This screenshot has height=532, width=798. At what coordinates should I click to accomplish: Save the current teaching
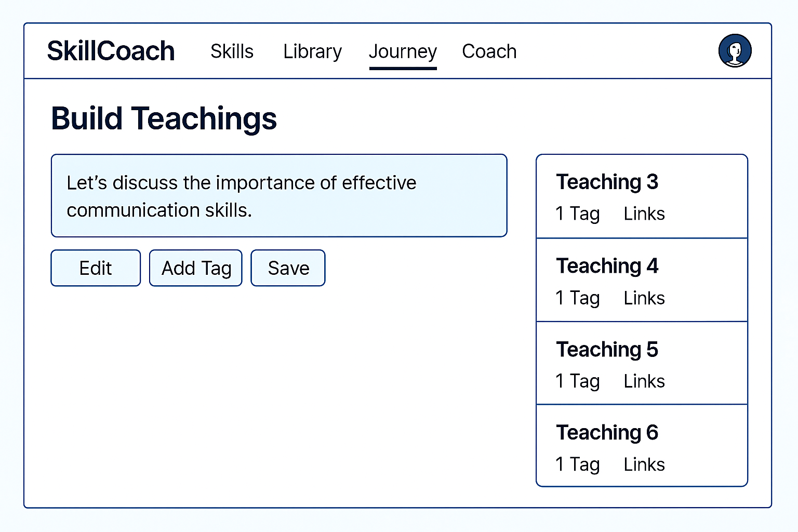tap(288, 268)
